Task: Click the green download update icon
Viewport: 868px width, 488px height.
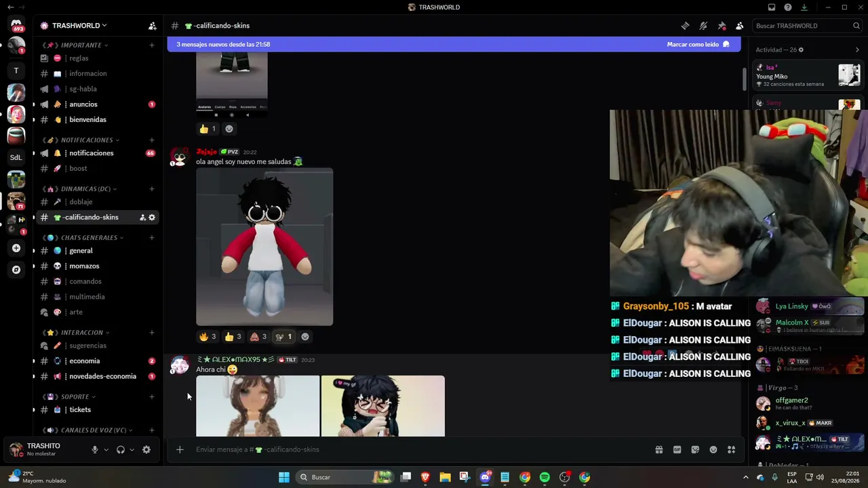Action: 804,7
